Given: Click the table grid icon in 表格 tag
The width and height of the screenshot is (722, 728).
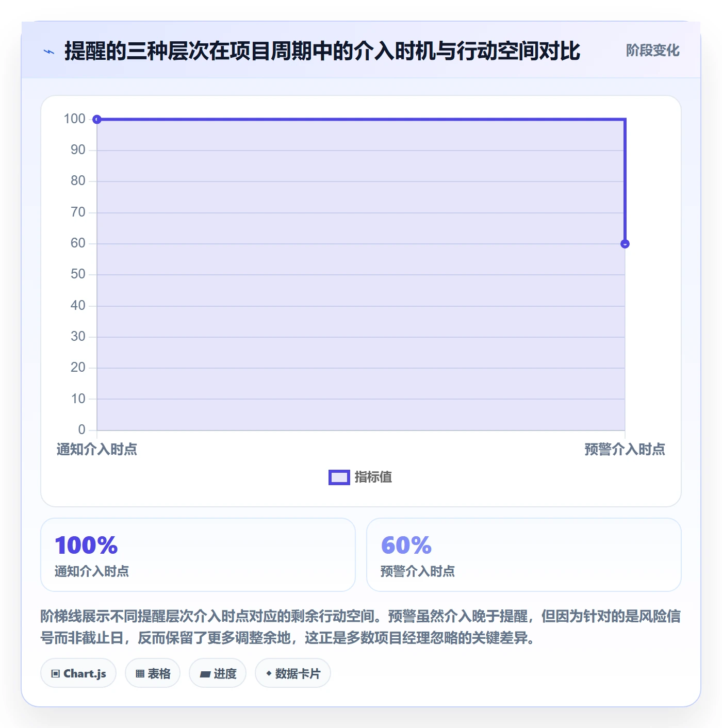Looking at the screenshot, I should pos(140,673).
